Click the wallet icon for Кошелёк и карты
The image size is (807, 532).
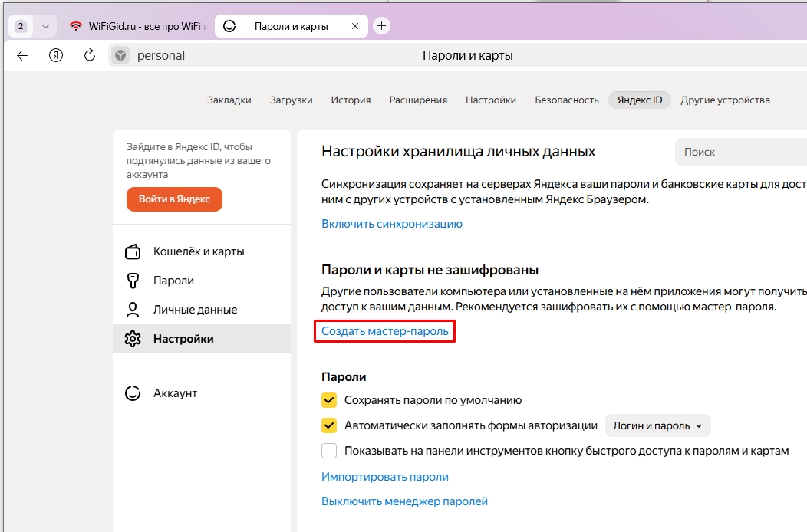coord(133,251)
